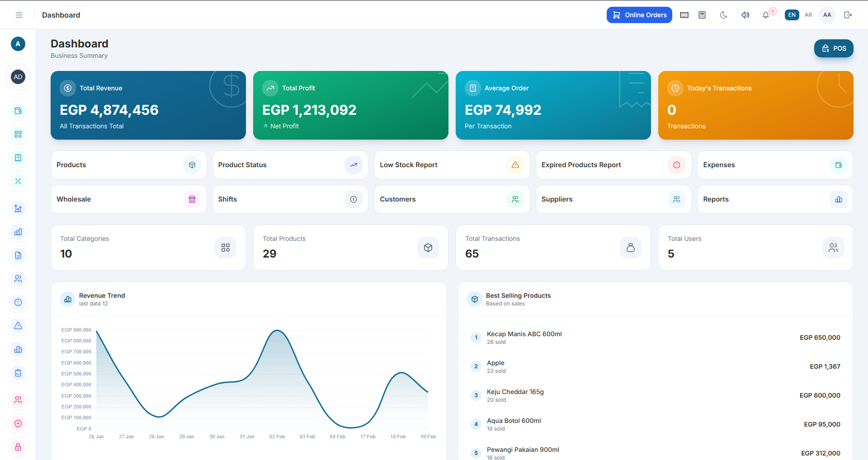The width and height of the screenshot is (868, 460).
Task: Click the lock icon in sidebar
Action: click(x=18, y=447)
